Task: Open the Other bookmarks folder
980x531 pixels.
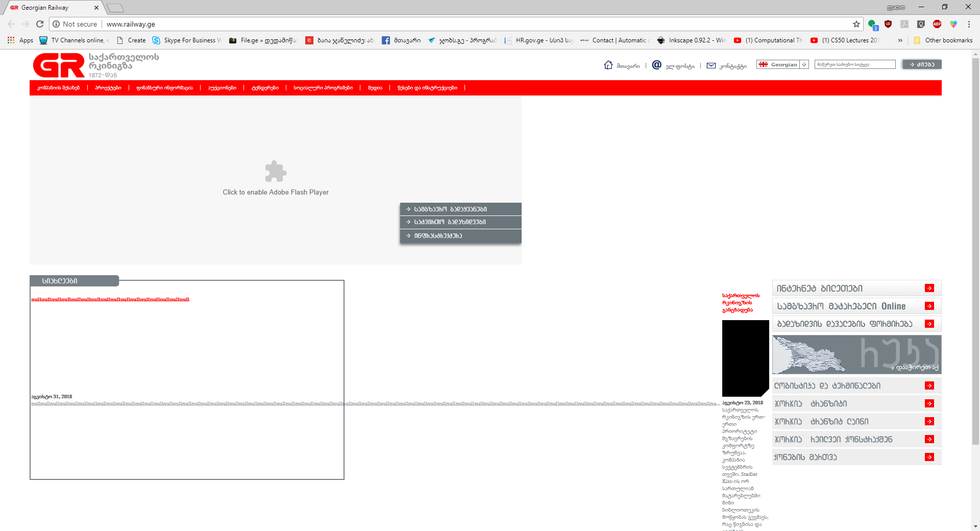Action: [x=943, y=40]
